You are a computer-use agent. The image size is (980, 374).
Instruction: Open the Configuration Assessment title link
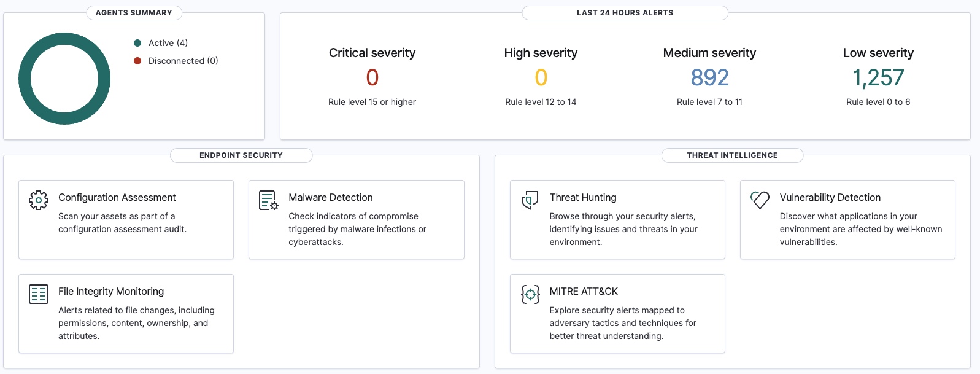pyautogui.click(x=117, y=197)
